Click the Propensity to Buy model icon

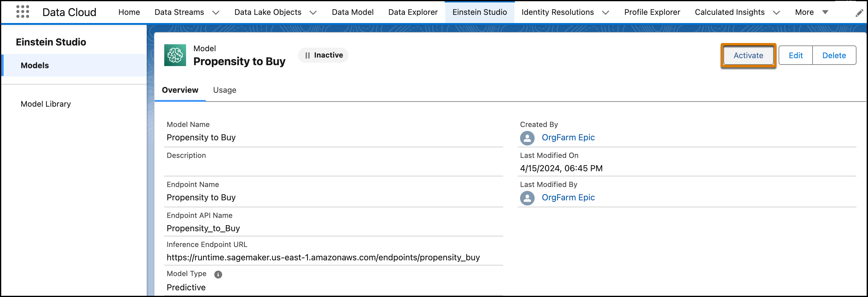pos(175,55)
